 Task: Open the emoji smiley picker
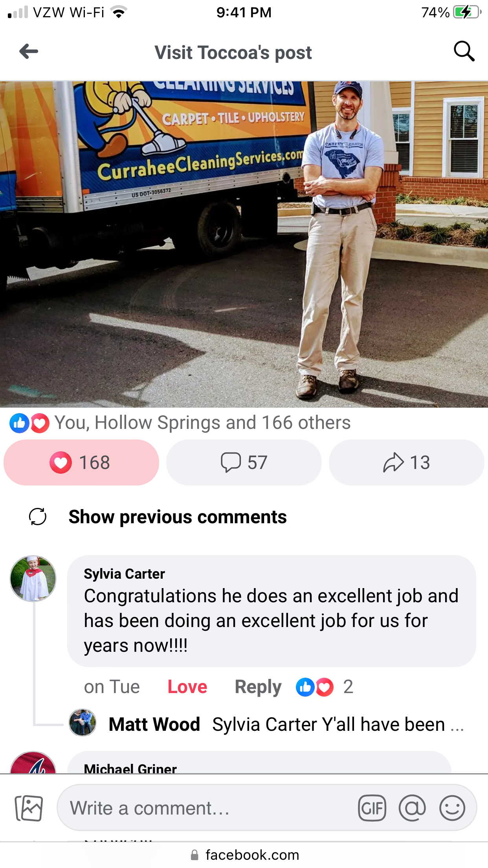(x=452, y=808)
